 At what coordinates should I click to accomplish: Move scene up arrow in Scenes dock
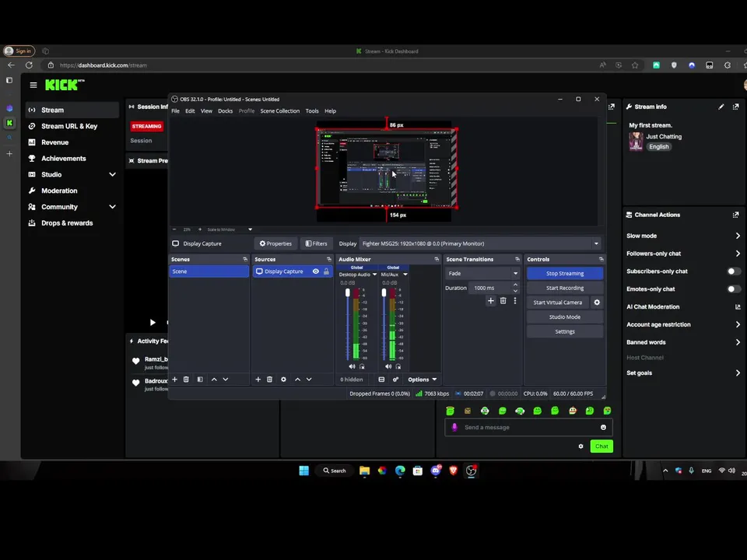(214, 380)
